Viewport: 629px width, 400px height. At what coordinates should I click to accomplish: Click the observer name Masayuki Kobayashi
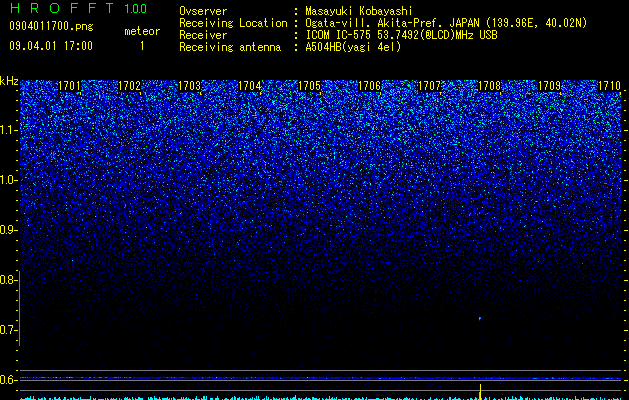(x=358, y=11)
